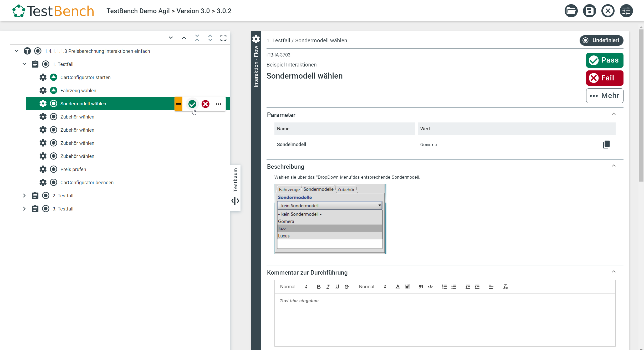Jump to previous tree item arrow

pos(184,38)
